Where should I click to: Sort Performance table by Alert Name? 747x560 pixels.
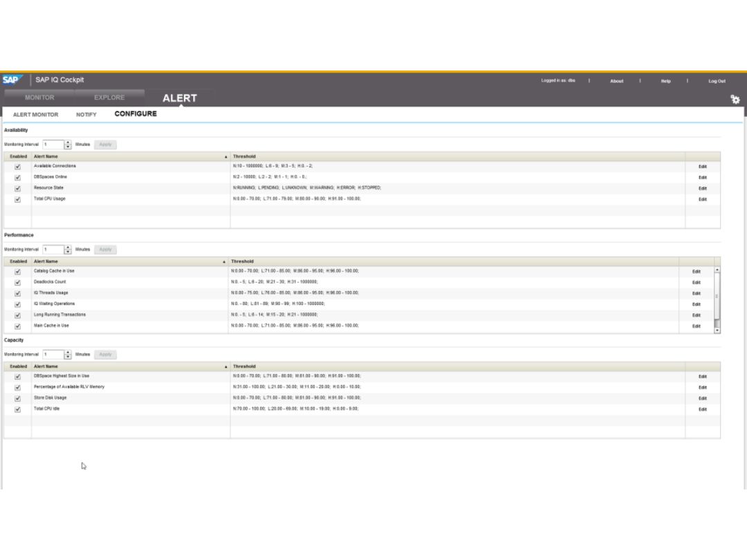[x=129, y=261]
